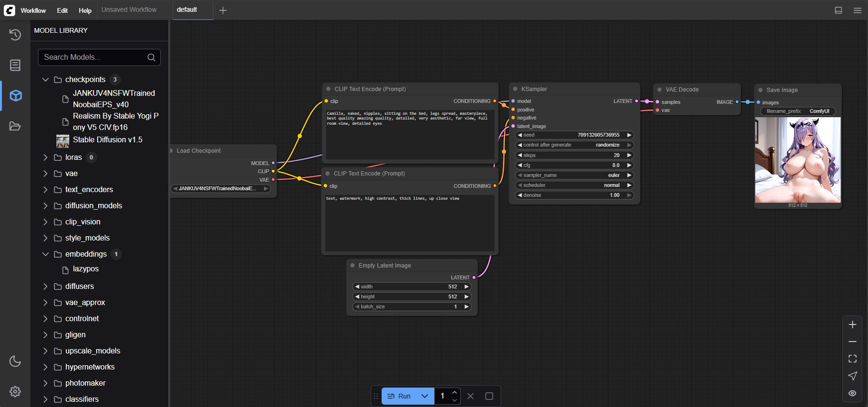Select the Model Library cube icon
Image resolution: width=868 pixels, height=407 pixels.
[x=16, y=95]
